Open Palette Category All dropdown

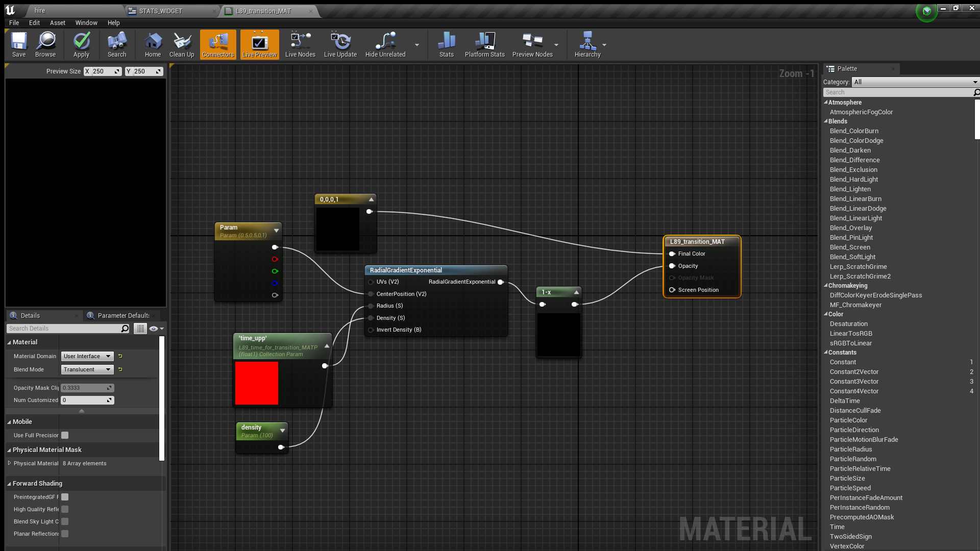tap(915, 82)
